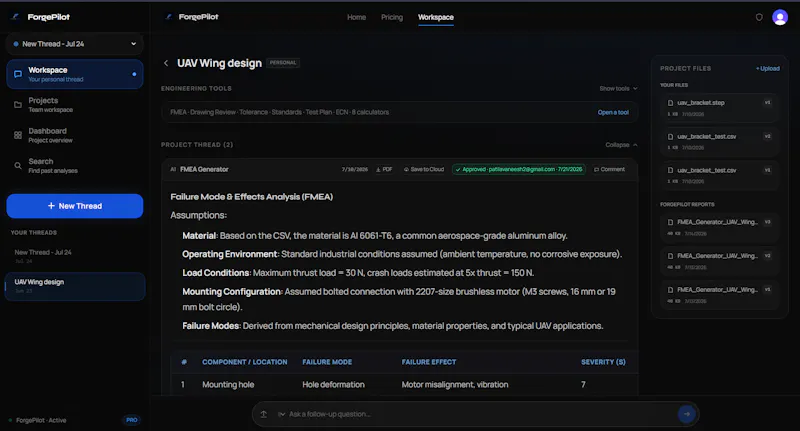Click the Upload link in Project Files
800x431 pixels.
[x=768, y=68]
